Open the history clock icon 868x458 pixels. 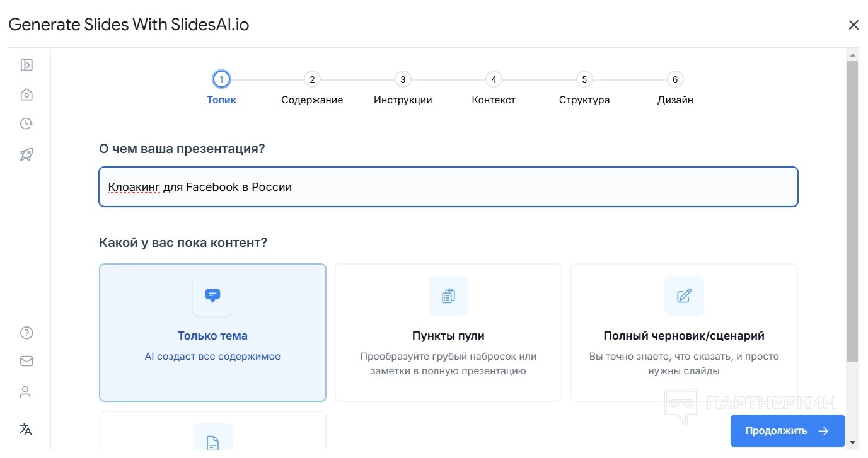point(26,123)
